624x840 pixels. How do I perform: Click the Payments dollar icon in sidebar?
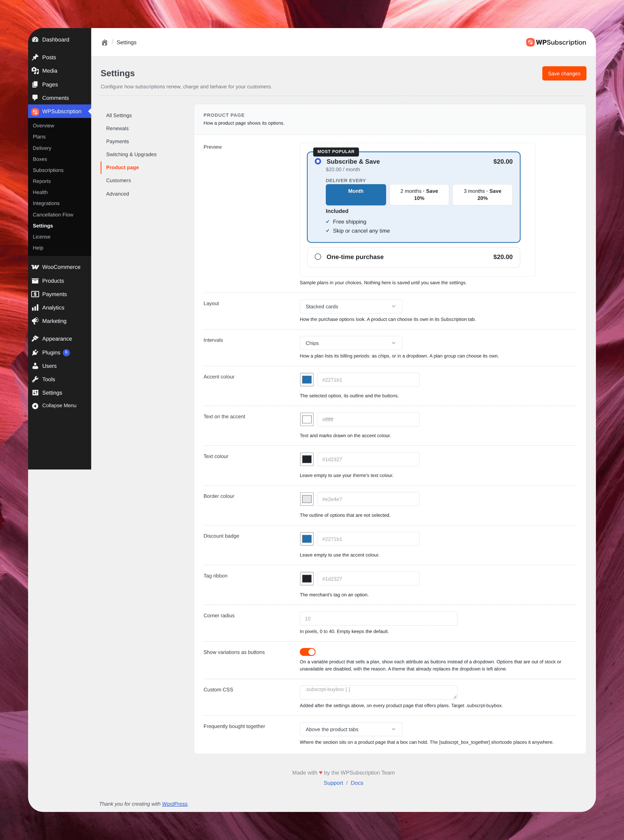click(x=35, y=294)
